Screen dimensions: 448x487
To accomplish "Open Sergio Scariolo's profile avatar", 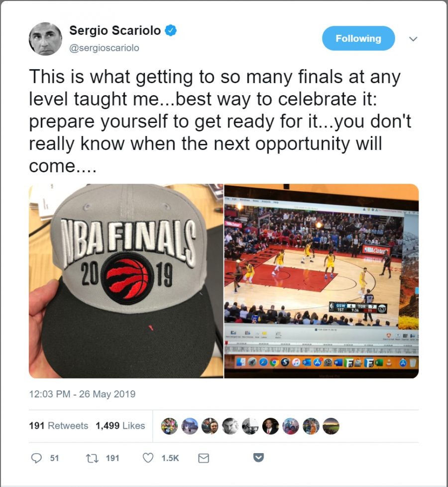I will [x=45, y=39].
